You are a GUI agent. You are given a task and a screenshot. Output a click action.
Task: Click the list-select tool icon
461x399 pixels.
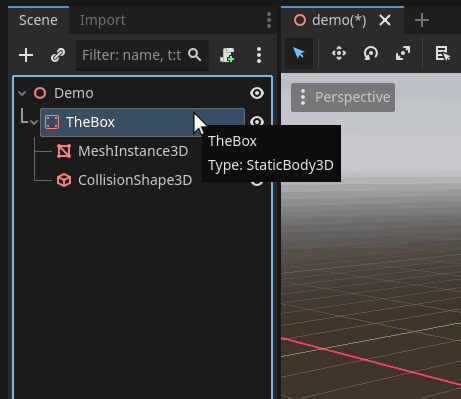443,53
